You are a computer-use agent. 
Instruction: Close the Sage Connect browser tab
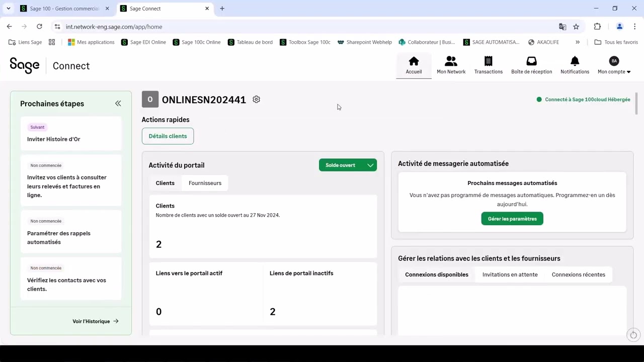click(x=207, y=9)
